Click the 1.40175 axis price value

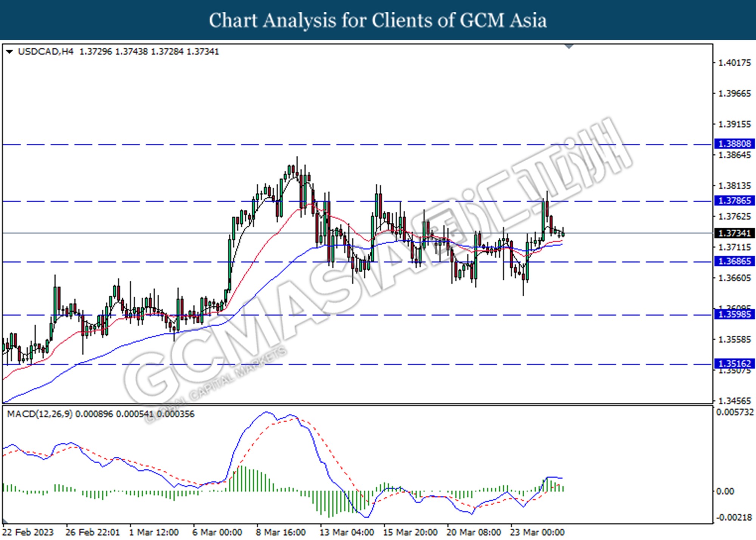pos(734,63)
